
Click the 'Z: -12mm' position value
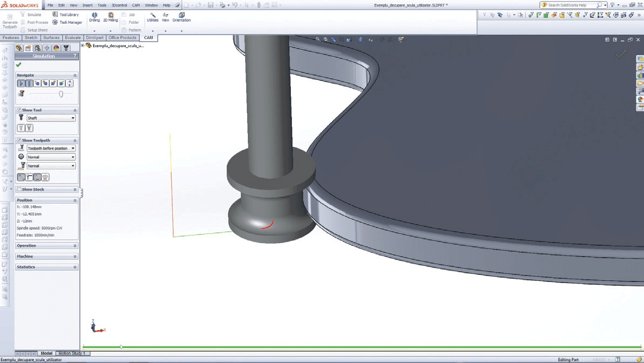(24, 221)
